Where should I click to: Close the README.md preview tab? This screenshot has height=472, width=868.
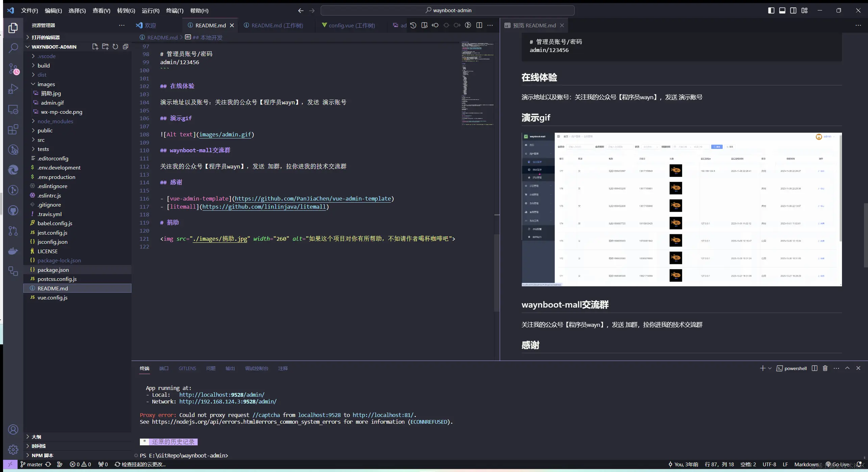[x=562, y=25]
